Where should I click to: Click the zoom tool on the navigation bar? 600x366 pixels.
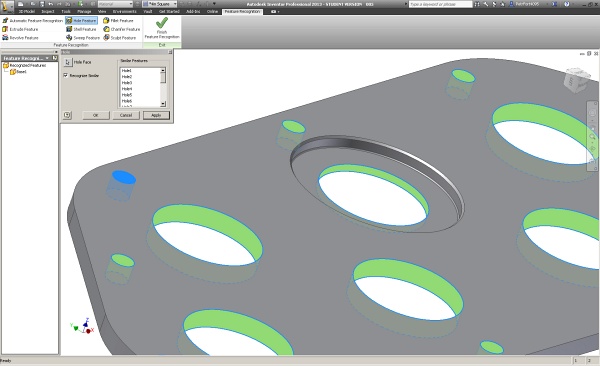pos(592,137)
